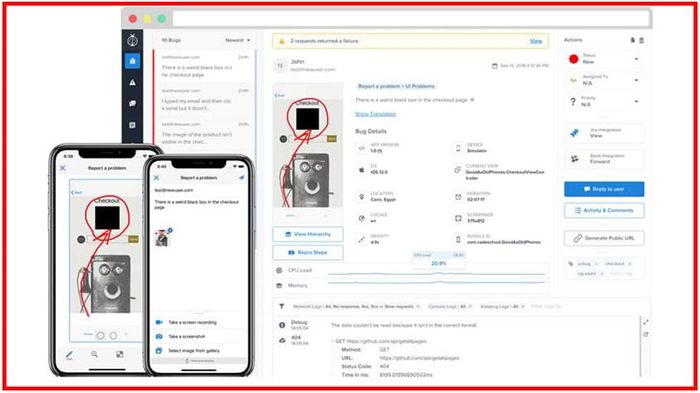Remove the Instabug Logs filter chip
This screenshot has height=393, width=700.
click(523, 306)
